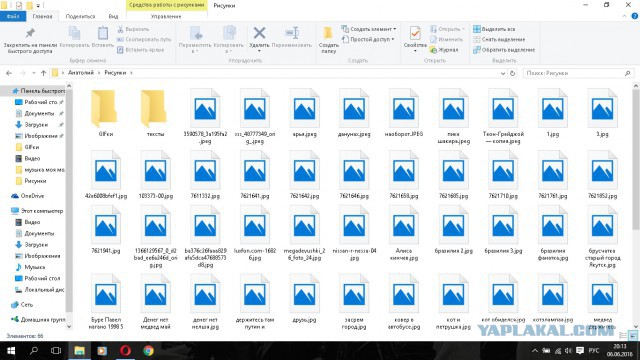Go up one folder level arrow

point(43,73)
